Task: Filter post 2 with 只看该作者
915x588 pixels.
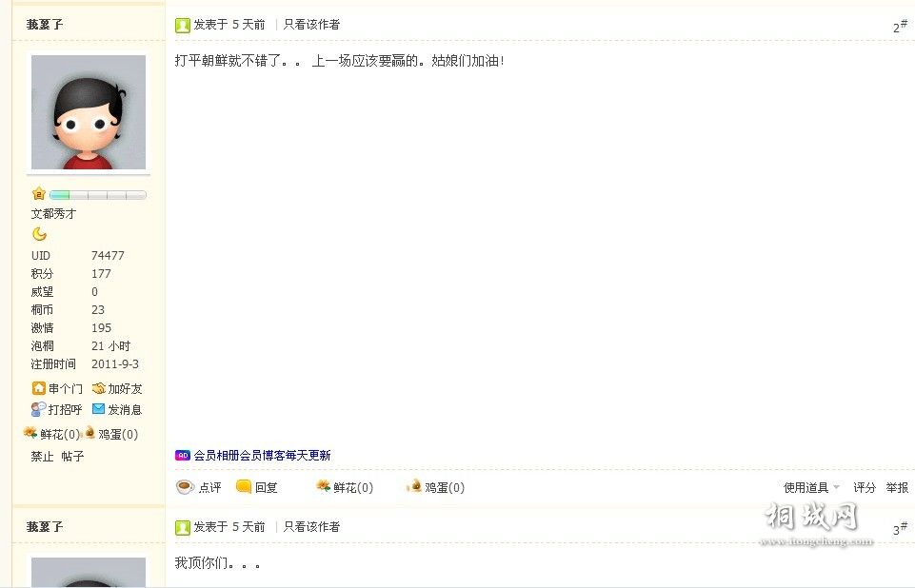Action: tap(311, 25)
